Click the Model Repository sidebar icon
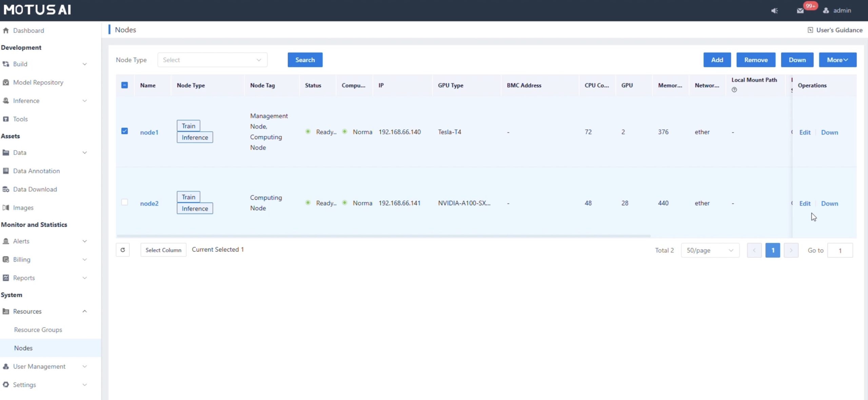 (x=6, y=82)
